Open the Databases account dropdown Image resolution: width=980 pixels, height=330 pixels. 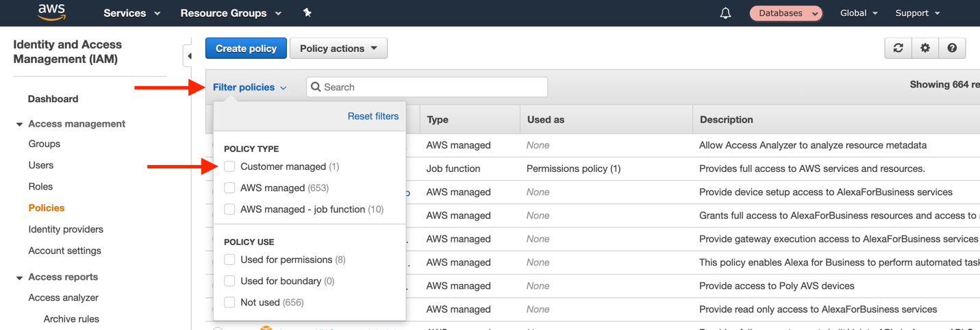coord(786,13)
